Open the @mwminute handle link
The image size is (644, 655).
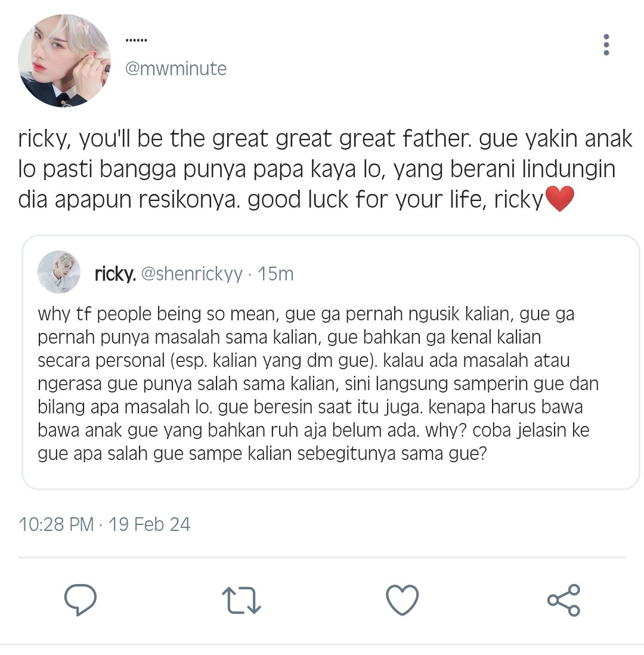click(176, 69)
